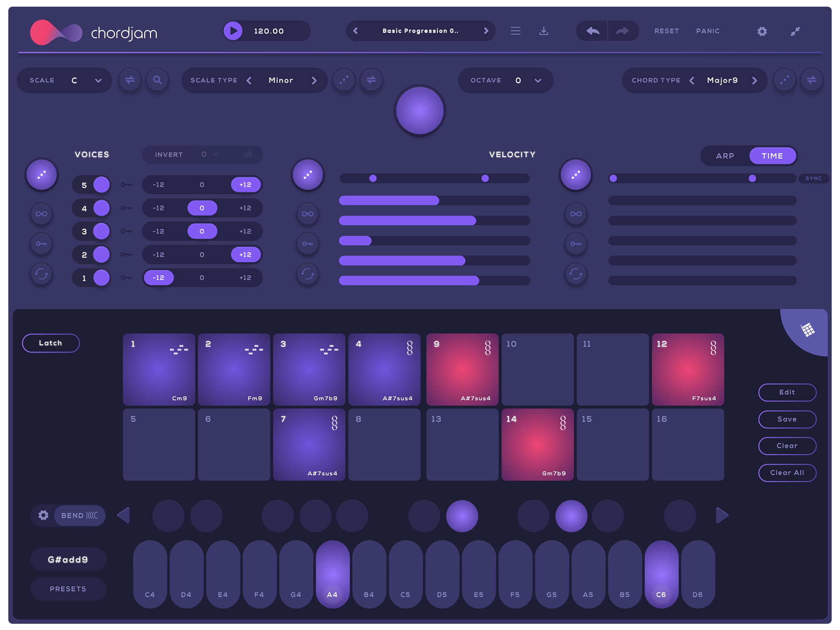Trigger chord pad 12 F7sus4
This screenshot has width=840, height=630.
click(688, 370)
